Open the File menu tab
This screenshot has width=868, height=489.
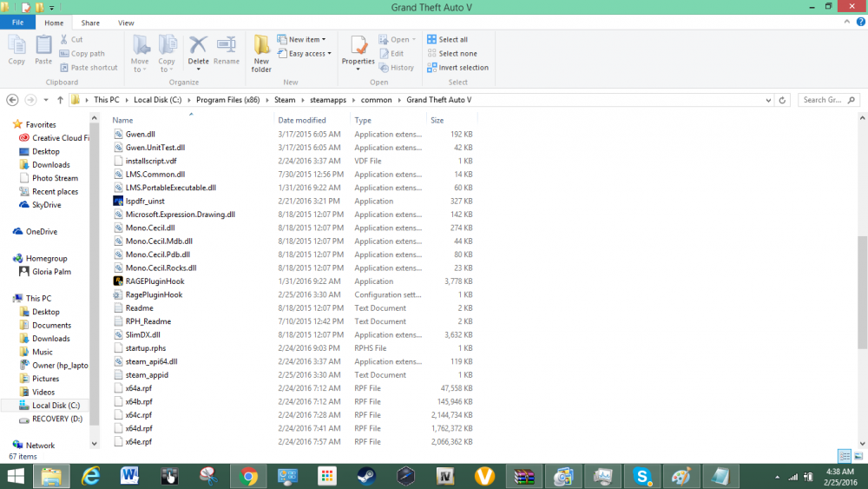17,23
